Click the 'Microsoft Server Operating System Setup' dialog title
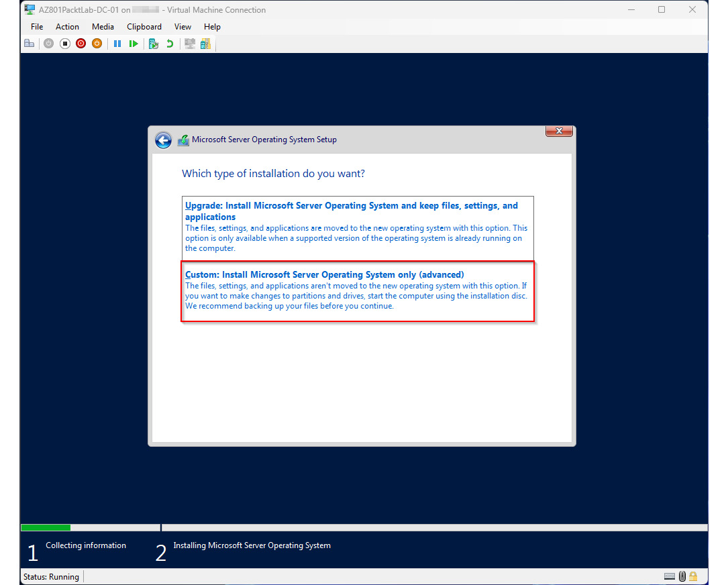 pos(264,140)
